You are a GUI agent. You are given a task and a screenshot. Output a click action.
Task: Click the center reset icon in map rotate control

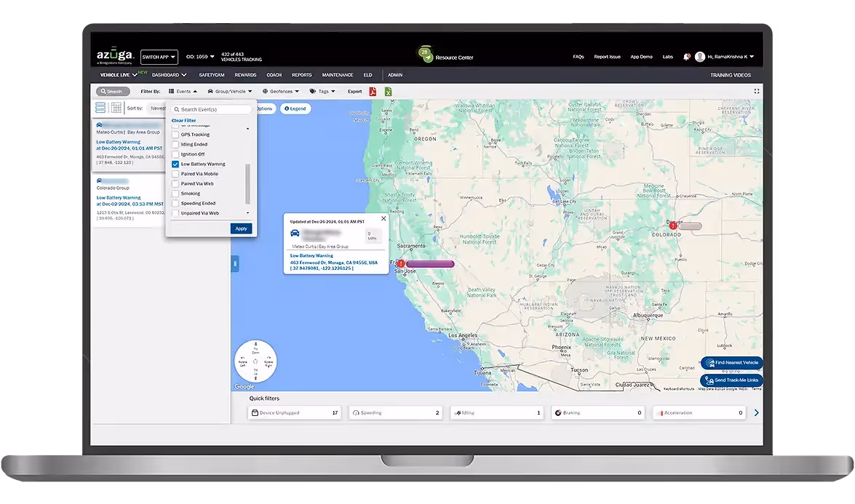(x=255, y=361)
